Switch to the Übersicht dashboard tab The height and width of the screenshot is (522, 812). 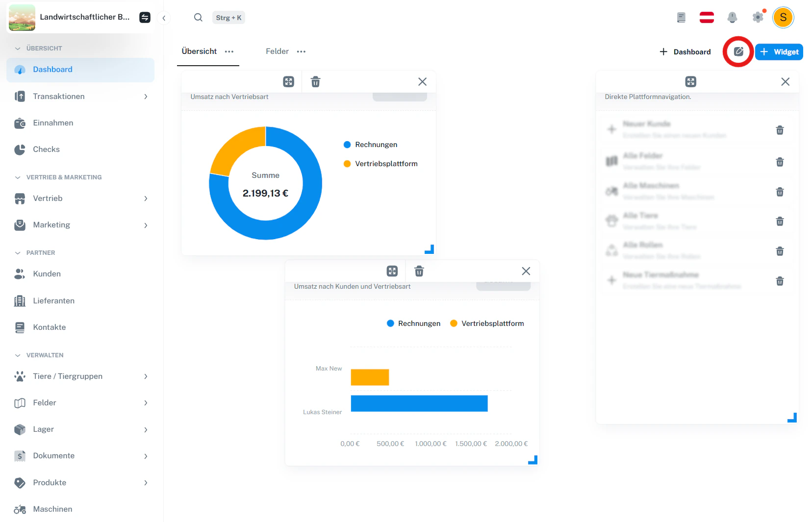199,51
